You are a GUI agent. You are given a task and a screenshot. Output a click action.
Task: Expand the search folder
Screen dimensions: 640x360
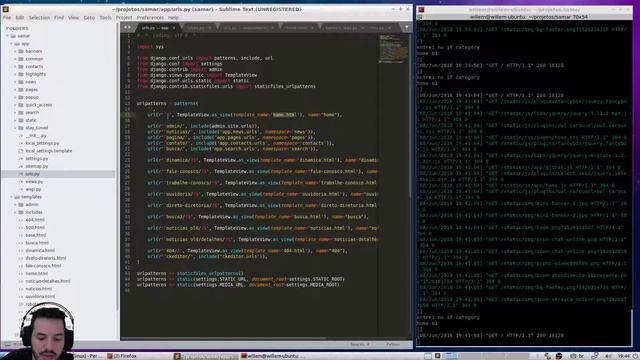[16, 113]
